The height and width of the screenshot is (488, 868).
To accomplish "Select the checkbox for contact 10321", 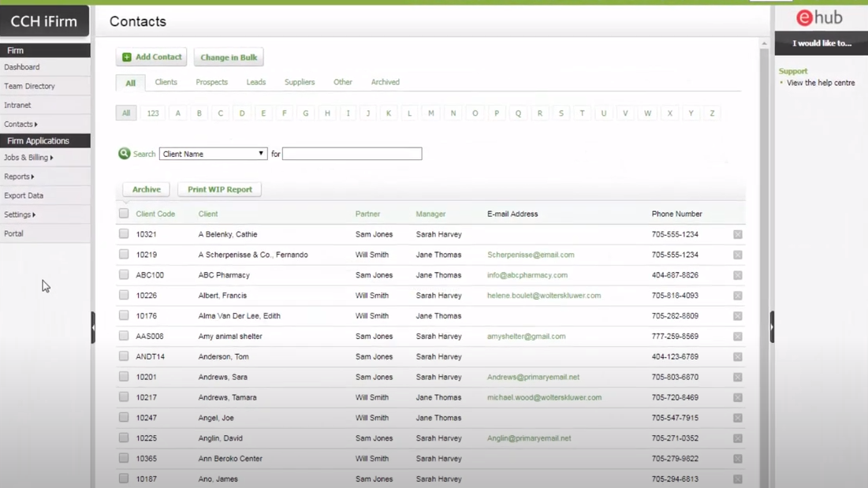I will pos(123,233).
